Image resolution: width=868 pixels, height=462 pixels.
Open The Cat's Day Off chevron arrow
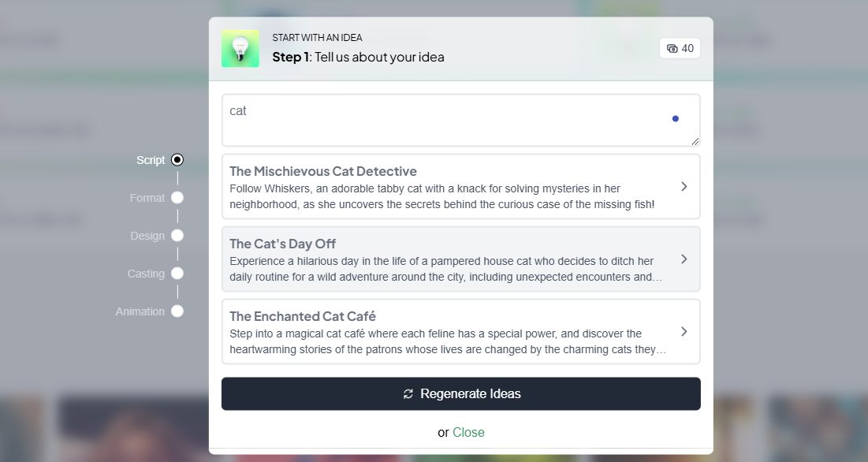[684, 259]
